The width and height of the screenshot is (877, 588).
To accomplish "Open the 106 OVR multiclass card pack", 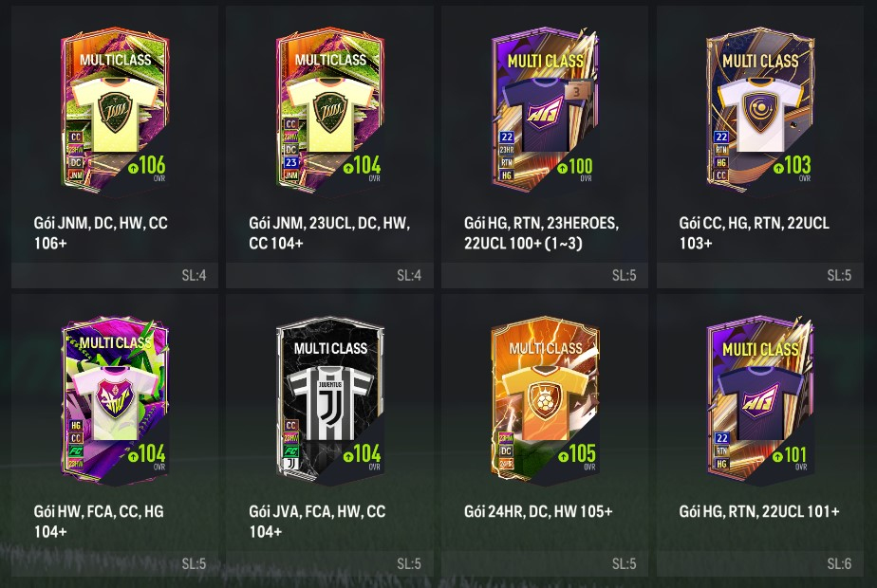I will pyautogui.click(x=115, y=111).
